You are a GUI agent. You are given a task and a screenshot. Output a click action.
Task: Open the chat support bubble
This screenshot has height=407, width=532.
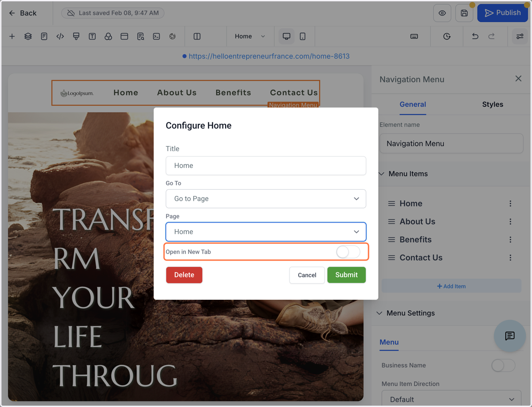point(510,336)
